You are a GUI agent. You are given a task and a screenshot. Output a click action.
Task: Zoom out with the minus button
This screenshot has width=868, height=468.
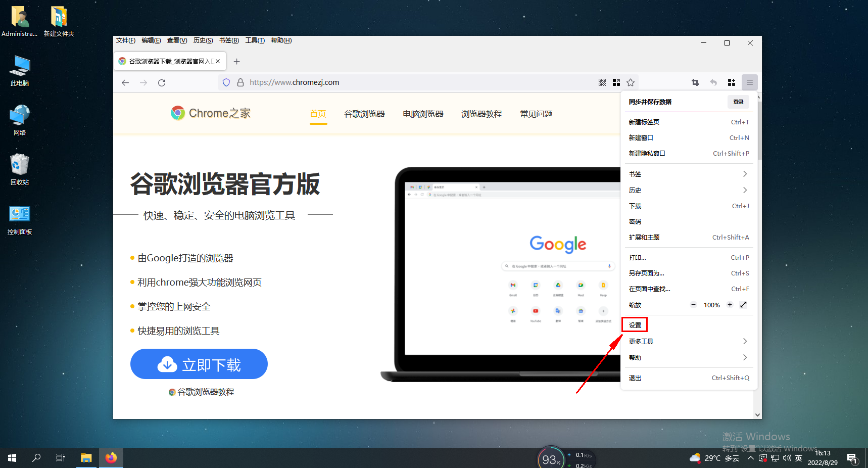(694, 305)
